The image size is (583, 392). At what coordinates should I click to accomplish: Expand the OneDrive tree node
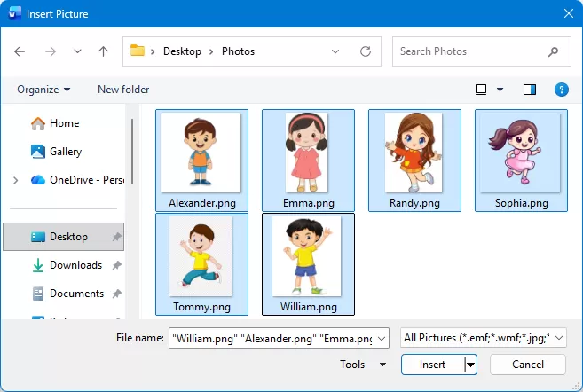coord(15,180)
